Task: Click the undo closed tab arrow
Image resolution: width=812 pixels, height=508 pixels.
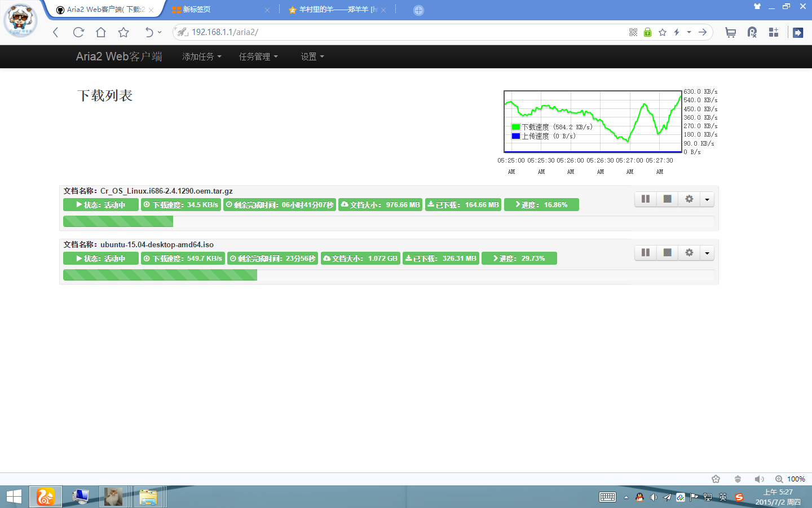Action: (x=149, y=32)
